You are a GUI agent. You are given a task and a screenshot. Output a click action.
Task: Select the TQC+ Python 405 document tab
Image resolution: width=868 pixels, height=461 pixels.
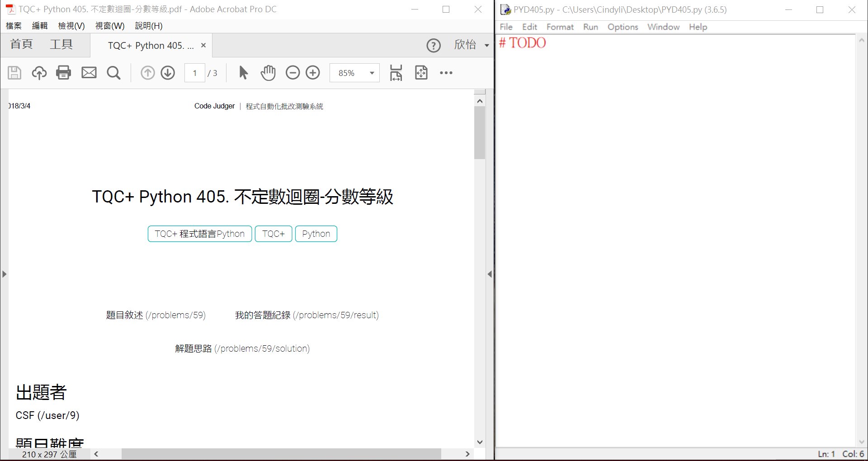pyautogui.click(x=151, y=46)
